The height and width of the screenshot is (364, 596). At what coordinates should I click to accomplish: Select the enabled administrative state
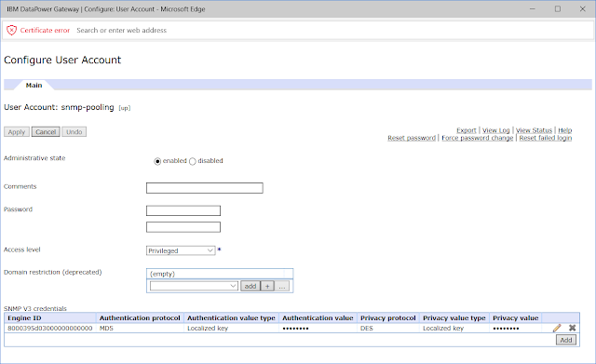[157, 161]
